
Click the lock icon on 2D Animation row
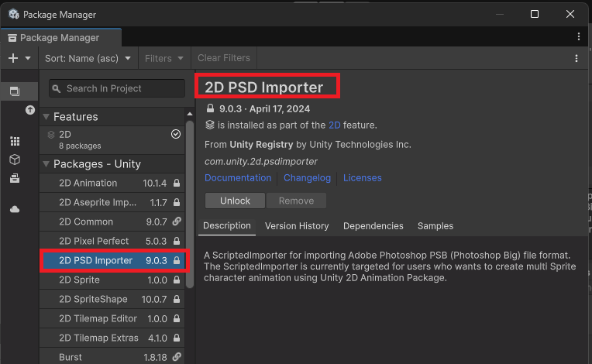(x=177, y=183)
